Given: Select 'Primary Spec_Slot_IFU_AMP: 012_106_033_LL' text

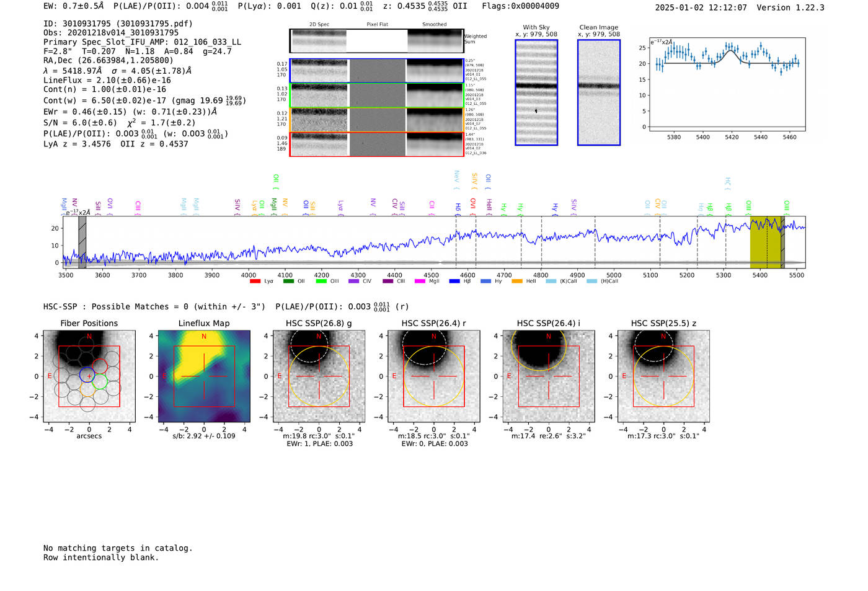Looking at the screenshot, I should 143,42.
